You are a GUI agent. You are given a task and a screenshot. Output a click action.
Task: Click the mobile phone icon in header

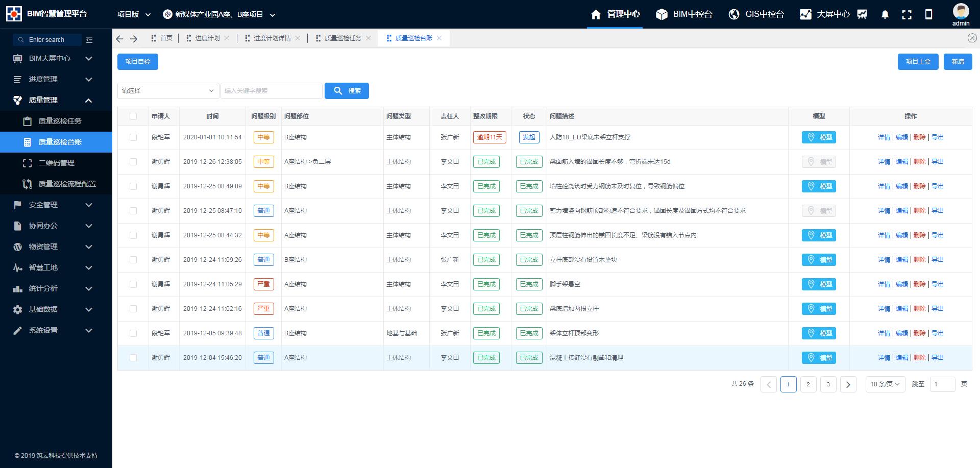pos(928,14)
